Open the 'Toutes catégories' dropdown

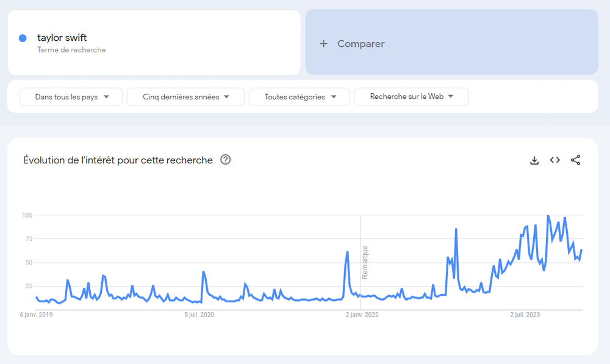(x=300, y=97)
